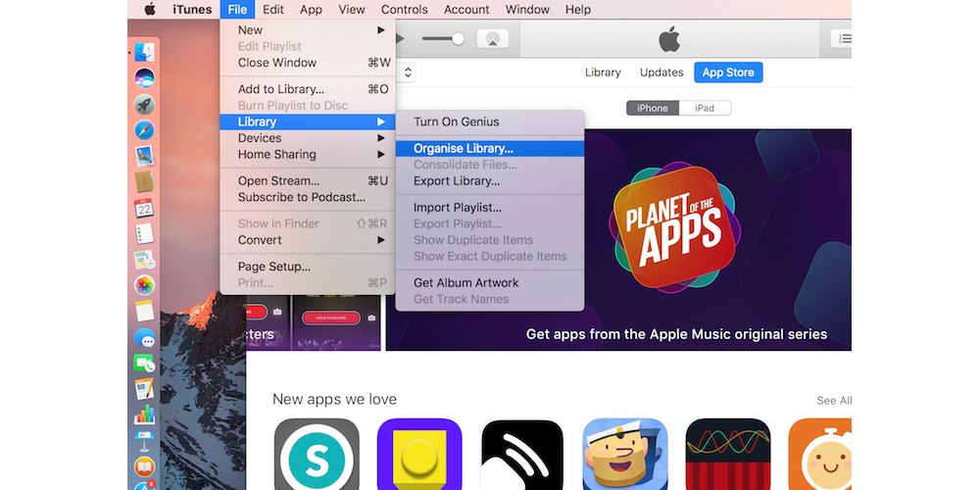Expand the Convert submenu
This screenshot has height=490, width=980.
click(x=308, y=240)
